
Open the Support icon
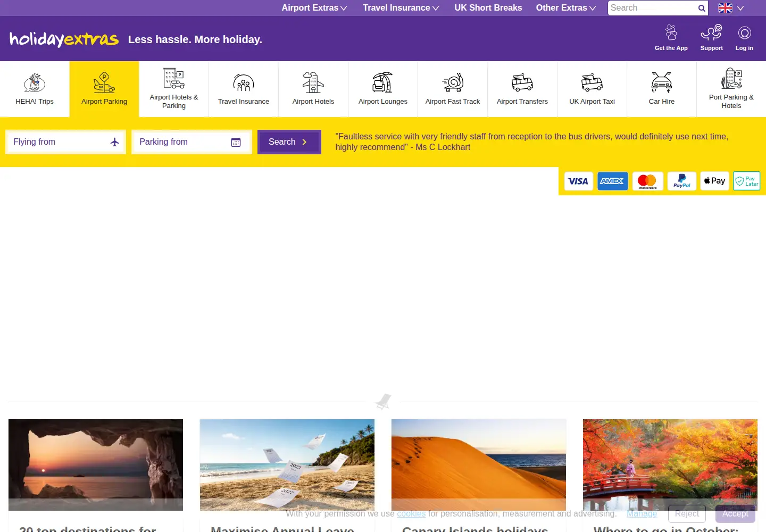[712, 32]
